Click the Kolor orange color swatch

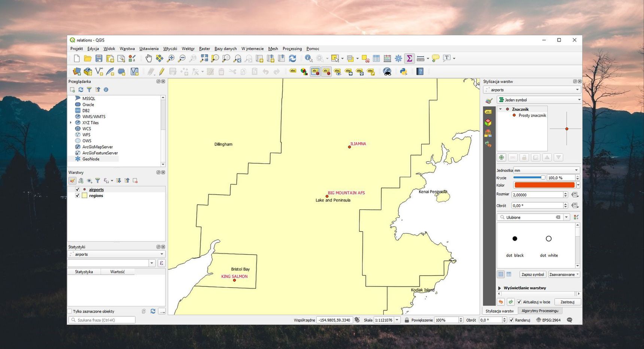(x=544, y=185)
